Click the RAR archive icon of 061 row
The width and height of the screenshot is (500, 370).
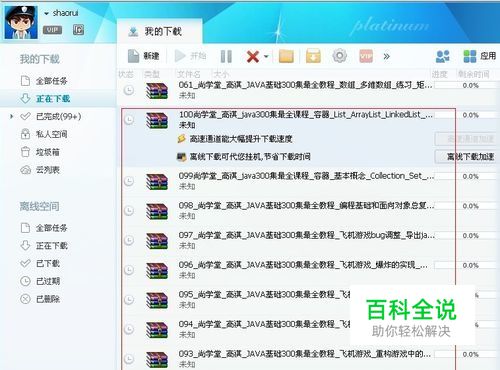pos(157,91)
